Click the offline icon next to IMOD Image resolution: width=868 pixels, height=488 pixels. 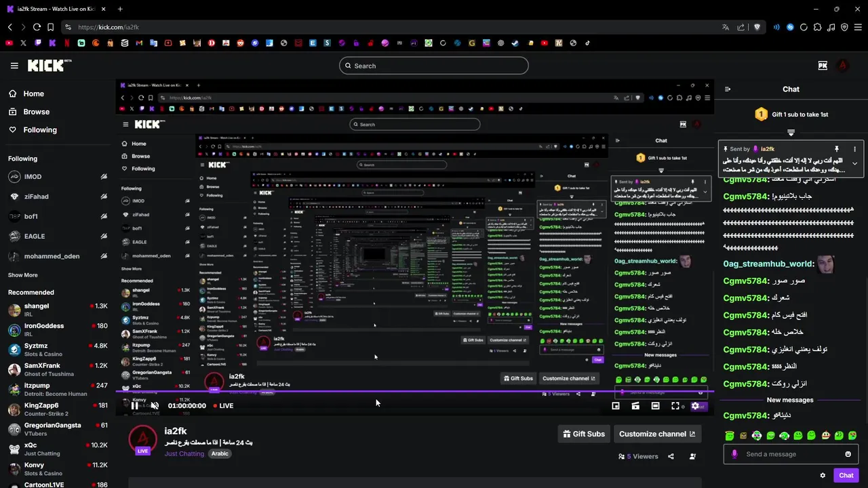(104, 176)
